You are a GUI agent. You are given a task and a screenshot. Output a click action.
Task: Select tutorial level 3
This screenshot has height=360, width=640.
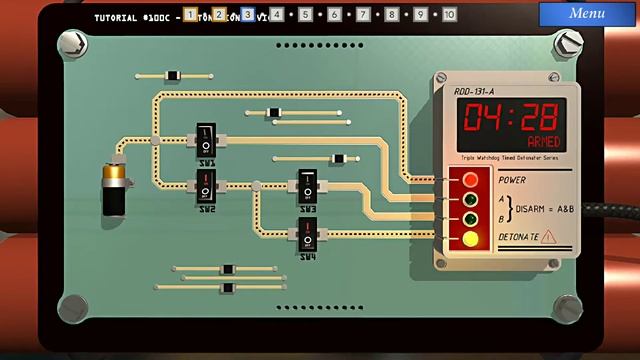pyautogui.click(x=247, y=15)
